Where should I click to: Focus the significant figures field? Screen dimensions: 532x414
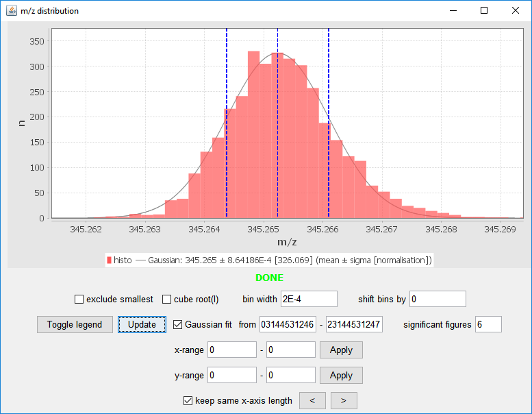488,324
